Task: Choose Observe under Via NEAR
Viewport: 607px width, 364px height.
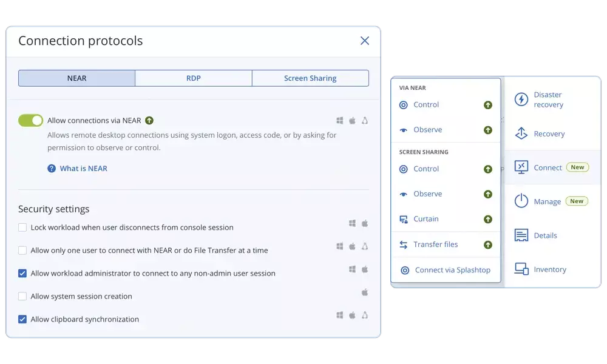Action: [x=427, y=130]
